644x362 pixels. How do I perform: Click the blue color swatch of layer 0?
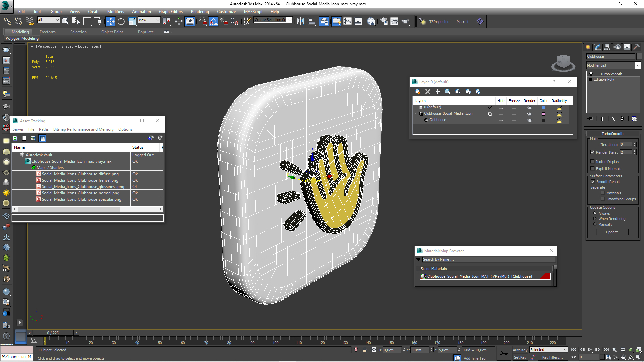pyautogui.click(x=543, y=108)
